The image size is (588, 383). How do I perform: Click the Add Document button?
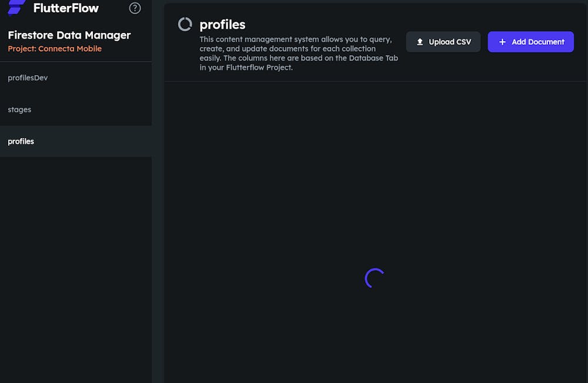pyautogui.click(x=530, y=42)
